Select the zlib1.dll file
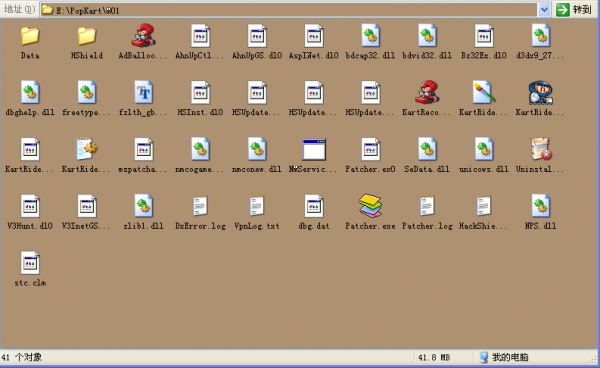The height and width of the screenshot is (368, 600). click(x=143, y=206)
